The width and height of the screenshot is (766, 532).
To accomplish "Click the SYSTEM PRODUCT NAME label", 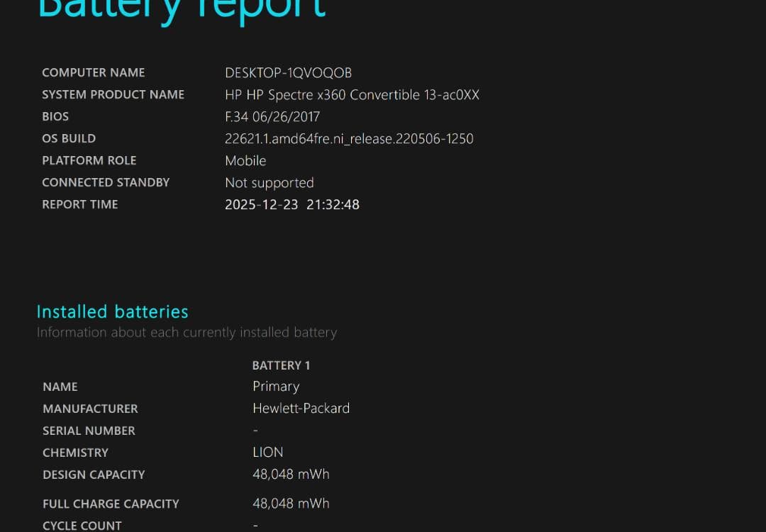I will [113, 94].
